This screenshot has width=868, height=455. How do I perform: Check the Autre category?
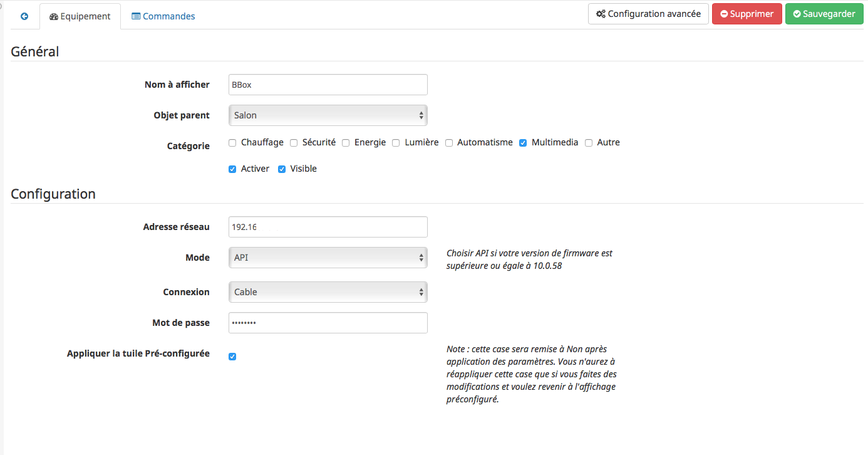(x=589, y=143)
